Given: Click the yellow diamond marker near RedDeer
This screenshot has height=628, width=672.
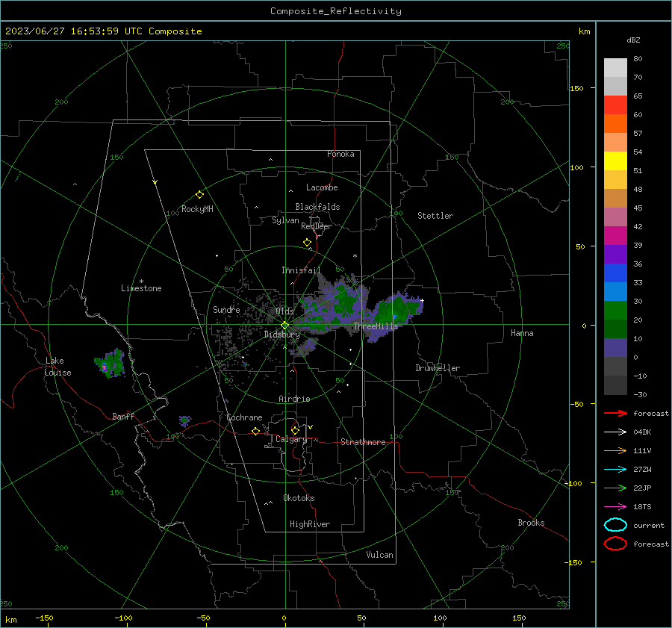Looking at the screenshot, I should 307,243.
